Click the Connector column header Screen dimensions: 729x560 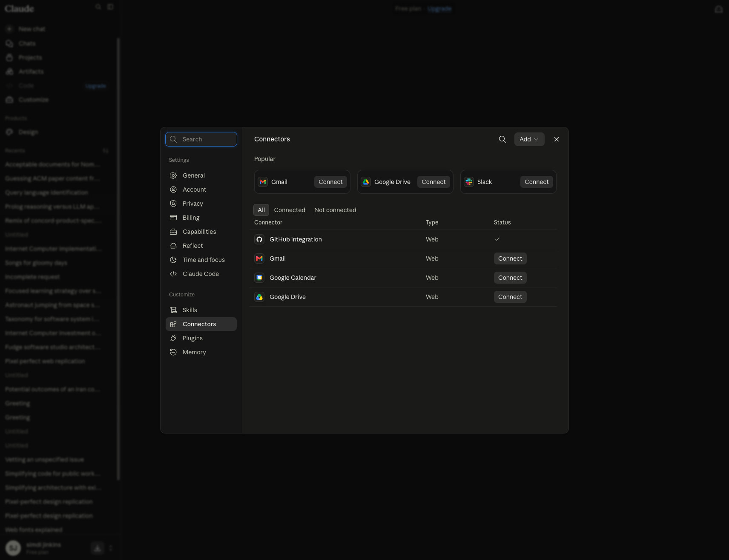(x=268, y=222)
